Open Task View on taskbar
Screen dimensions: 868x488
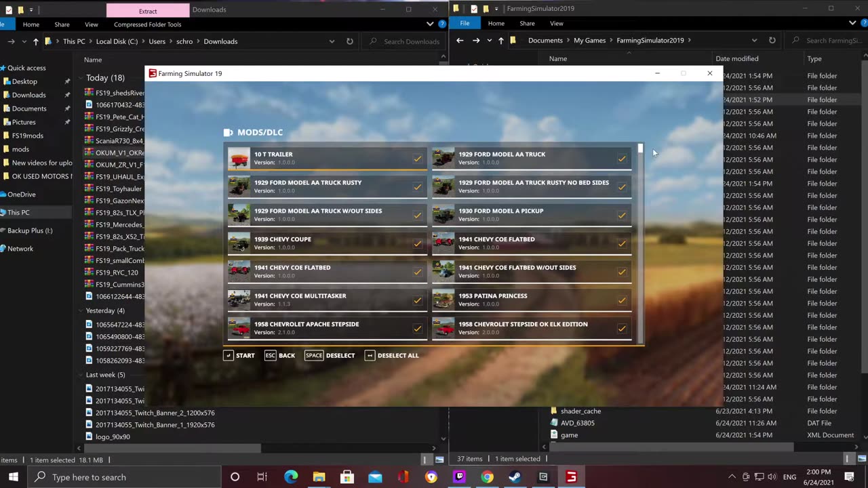click(x=262, y=477)
